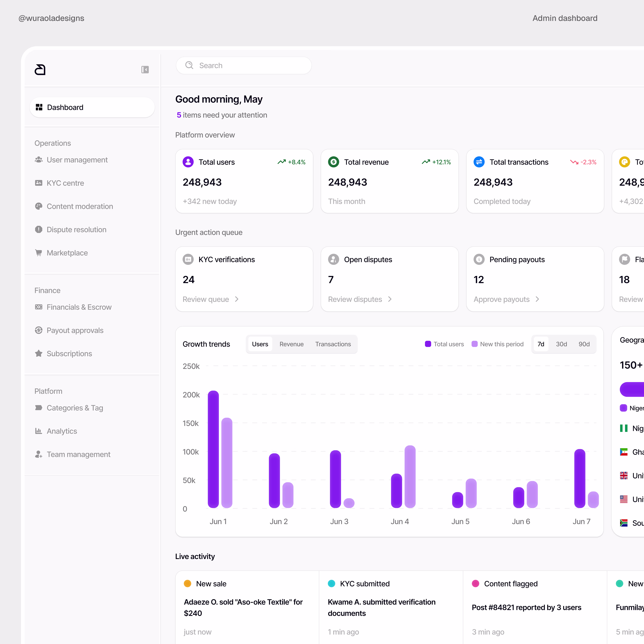Click the magnifier icon in Search

[189, 65]
